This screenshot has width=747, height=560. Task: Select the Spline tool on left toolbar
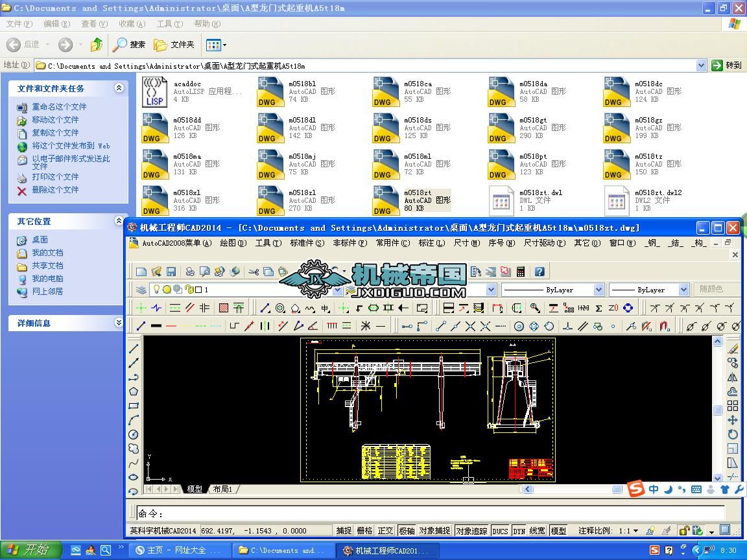click(134, 463)
